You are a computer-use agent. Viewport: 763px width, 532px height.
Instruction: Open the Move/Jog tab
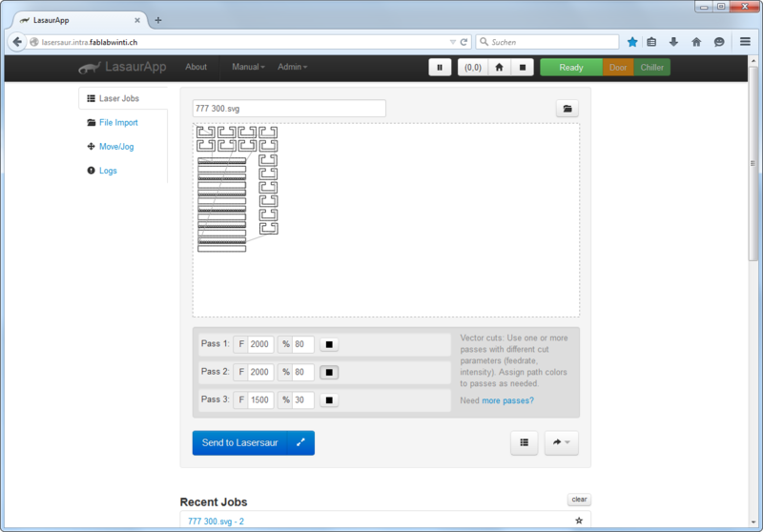[116, 147]
